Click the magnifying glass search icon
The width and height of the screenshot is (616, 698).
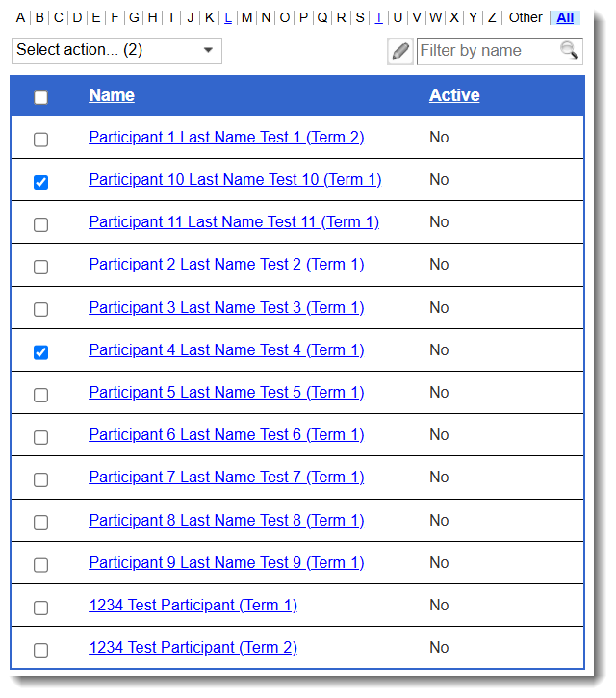(x=569, y=51)
